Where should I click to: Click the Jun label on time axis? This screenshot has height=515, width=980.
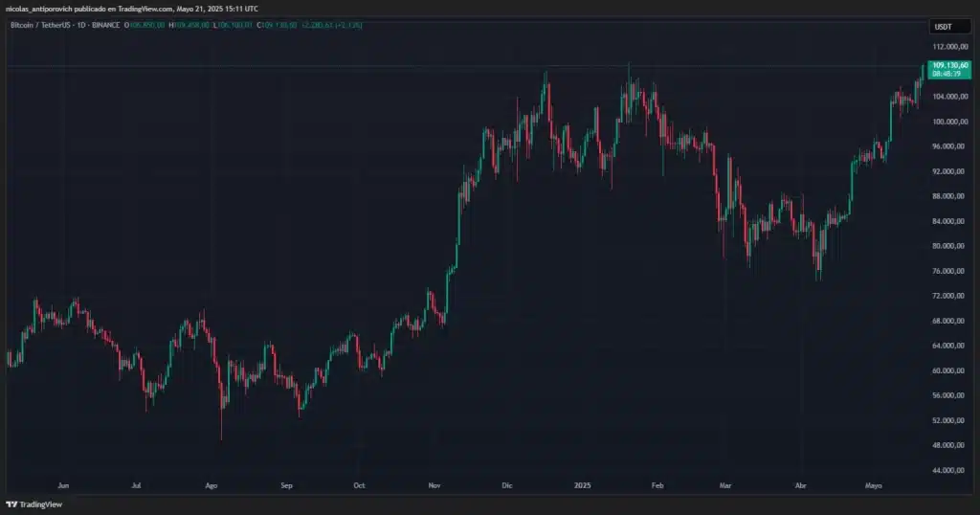63,485
